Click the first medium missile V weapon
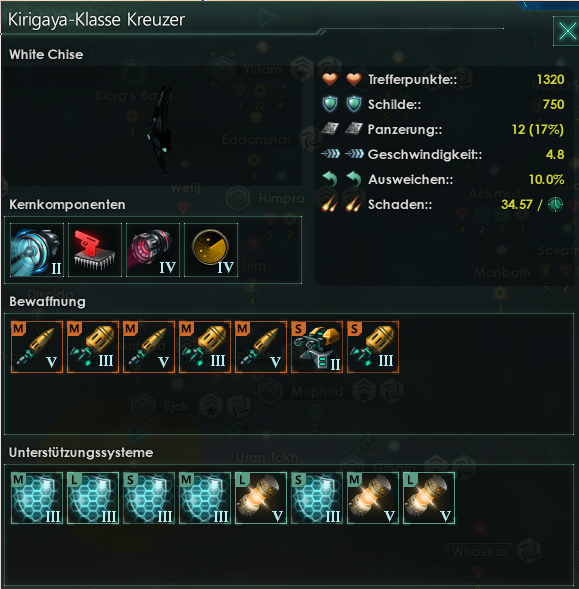The height and width of the screenshot is (589, 579). 37,347
